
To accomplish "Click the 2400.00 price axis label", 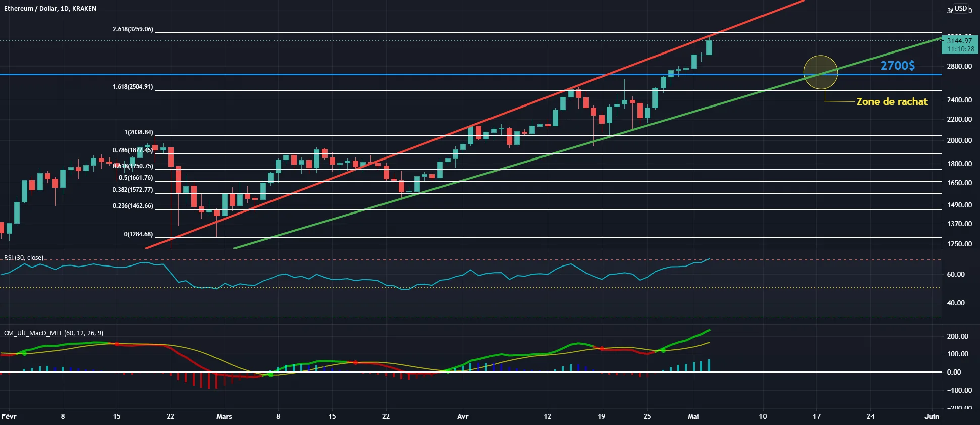I will click(x=959, y=100).
